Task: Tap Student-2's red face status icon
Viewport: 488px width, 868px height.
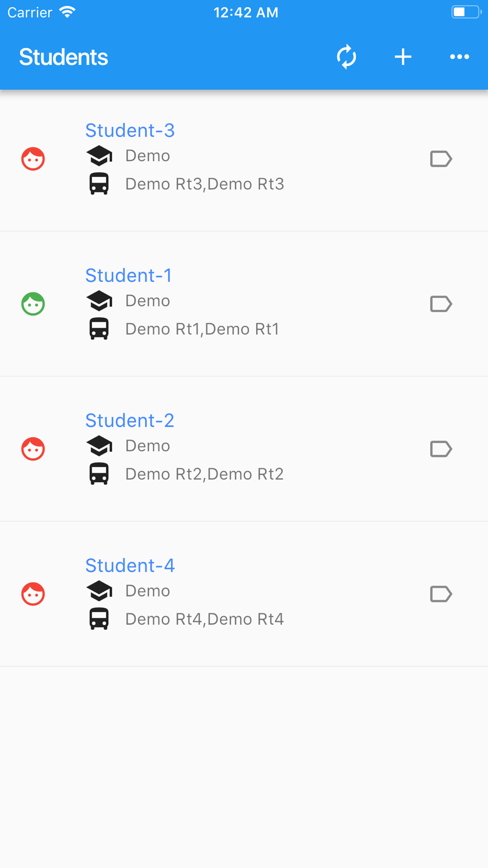Action: pos(33,449)
